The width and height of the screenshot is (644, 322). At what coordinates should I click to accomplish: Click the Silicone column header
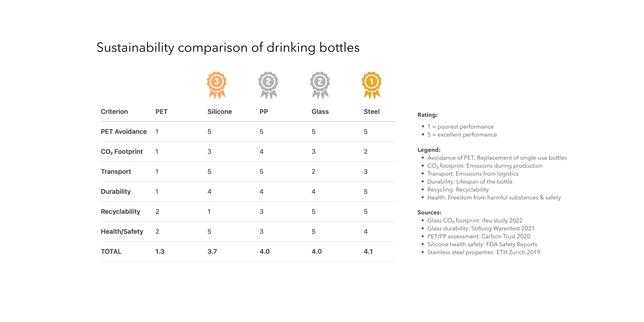pos(220,111)
